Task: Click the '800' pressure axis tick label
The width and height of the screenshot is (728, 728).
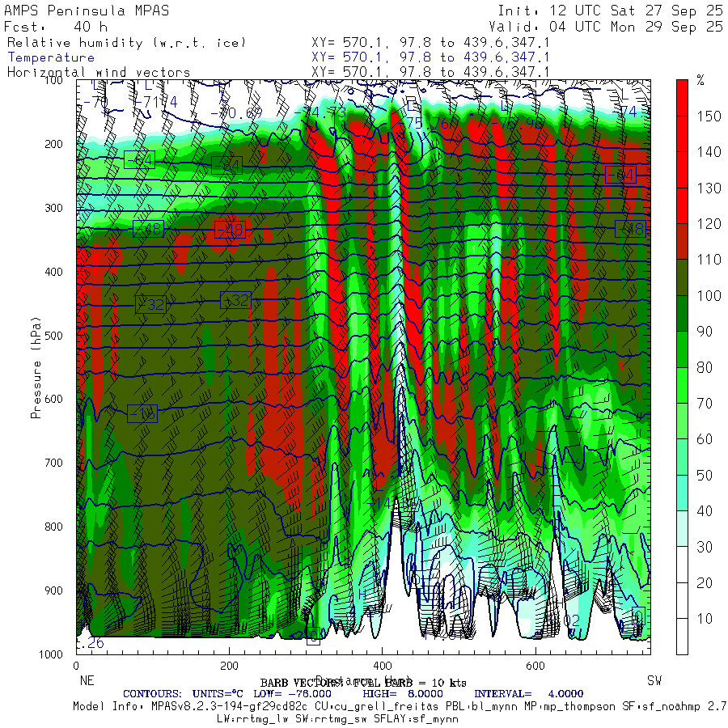Action: click(x=54, y=527)
